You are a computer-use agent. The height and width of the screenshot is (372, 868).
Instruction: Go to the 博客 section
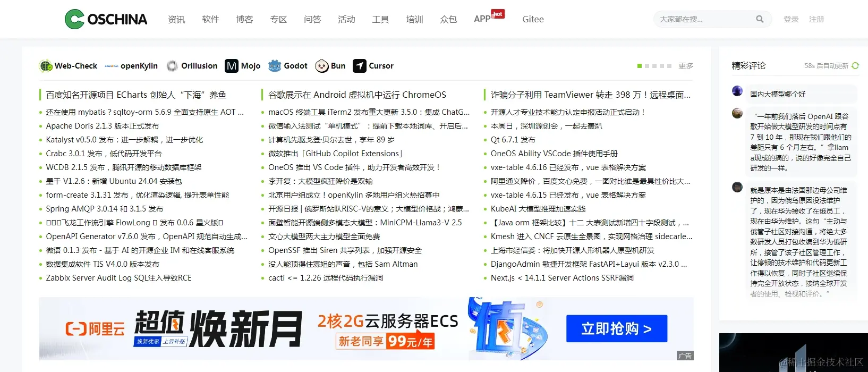(x=244, y=19)
